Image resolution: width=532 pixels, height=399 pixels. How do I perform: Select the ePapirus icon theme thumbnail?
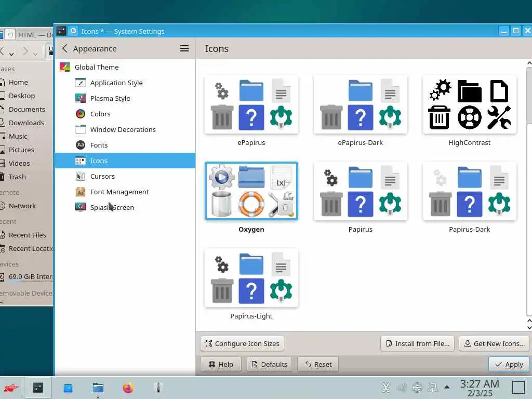coord(251,104)
